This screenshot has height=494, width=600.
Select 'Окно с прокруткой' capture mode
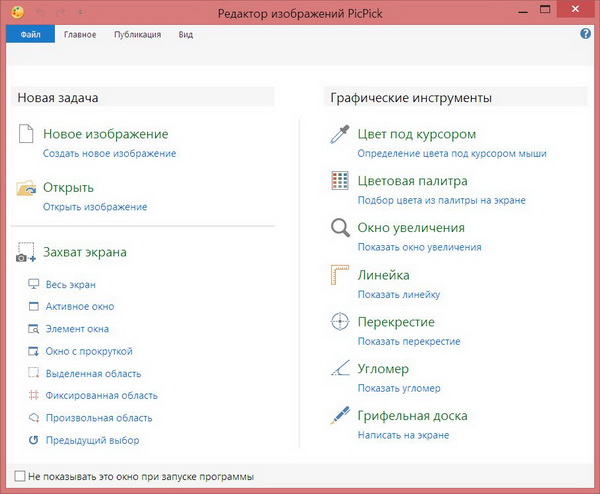[x=89, y=351]
